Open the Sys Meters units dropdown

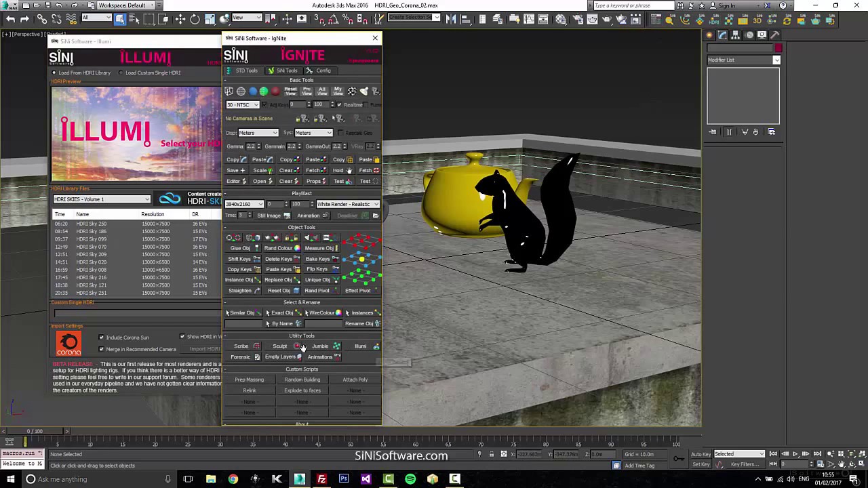[313, 133]
